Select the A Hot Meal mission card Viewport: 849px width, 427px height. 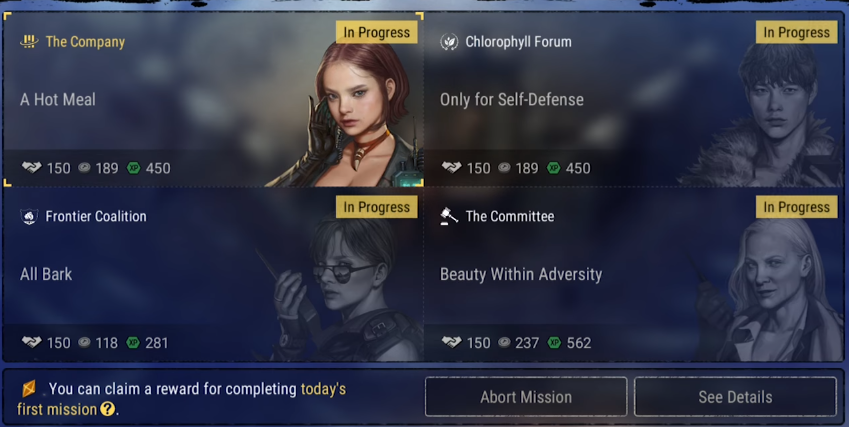click(213, 100)
